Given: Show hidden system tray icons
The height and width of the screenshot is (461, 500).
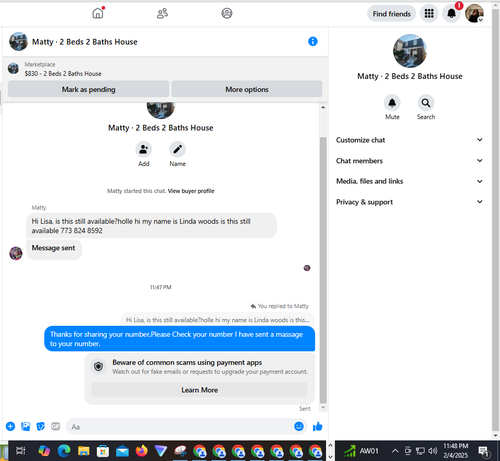Looking at the screenshot, I should (395, 451).
